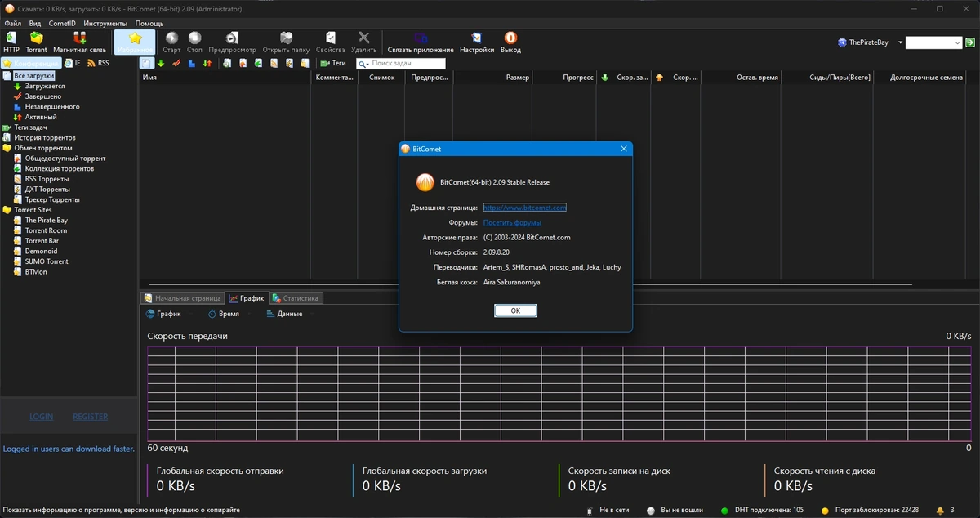Open task Свойства from toolbar
980x518 pixels.
pos(330,42)
